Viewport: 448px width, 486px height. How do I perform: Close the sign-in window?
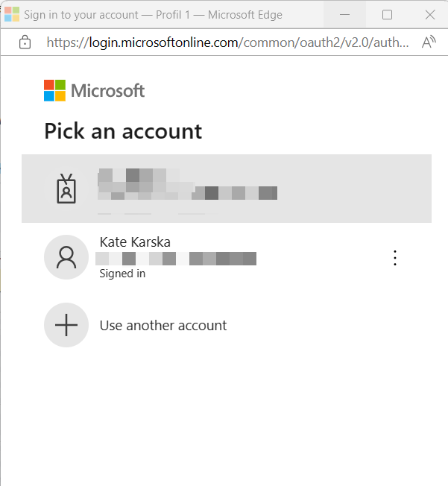click(x=429, y=14)
